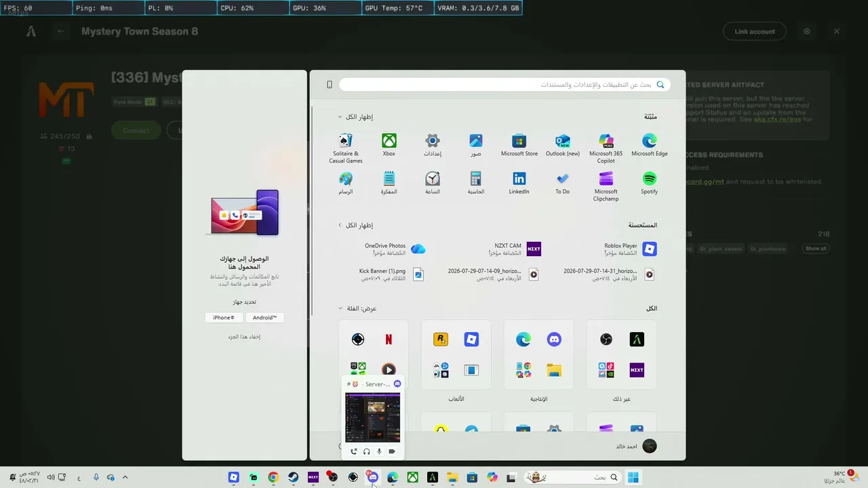Viewport: 868px width, 488px height.
Task: Select iPhone as the device
Action: click(224, 317)
